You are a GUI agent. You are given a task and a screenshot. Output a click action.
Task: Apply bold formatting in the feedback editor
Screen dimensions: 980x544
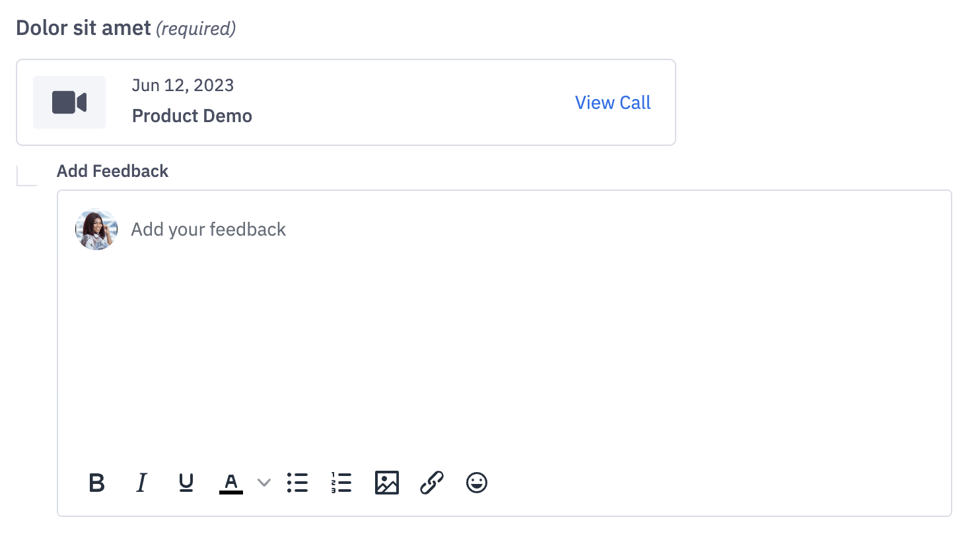coord(96,483)
